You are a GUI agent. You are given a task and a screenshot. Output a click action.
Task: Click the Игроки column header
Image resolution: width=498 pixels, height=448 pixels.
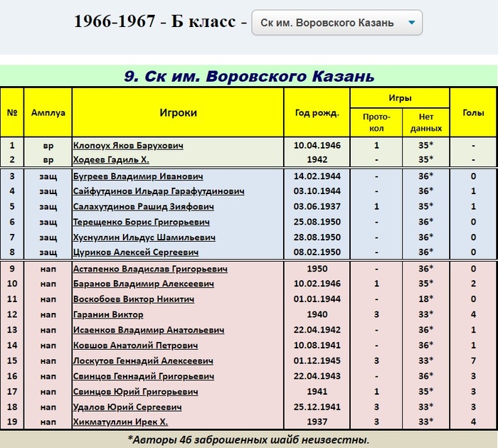(178, 112)
